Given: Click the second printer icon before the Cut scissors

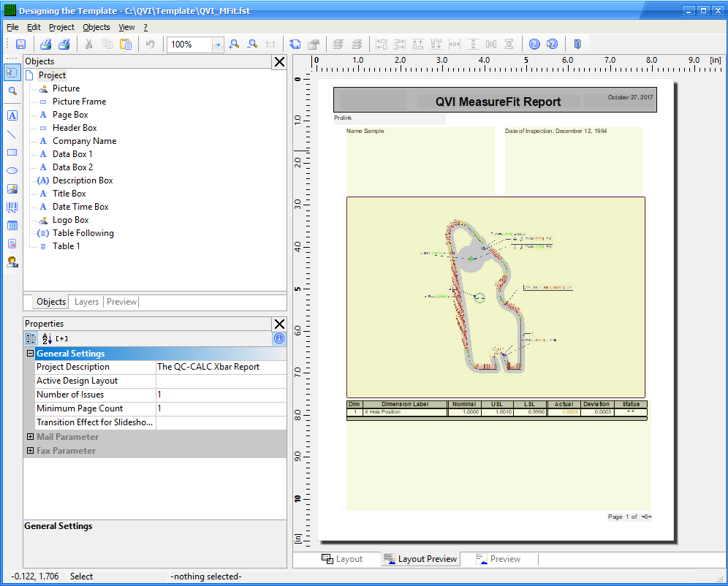Looking at the screenshot, I should coord(64,45).
